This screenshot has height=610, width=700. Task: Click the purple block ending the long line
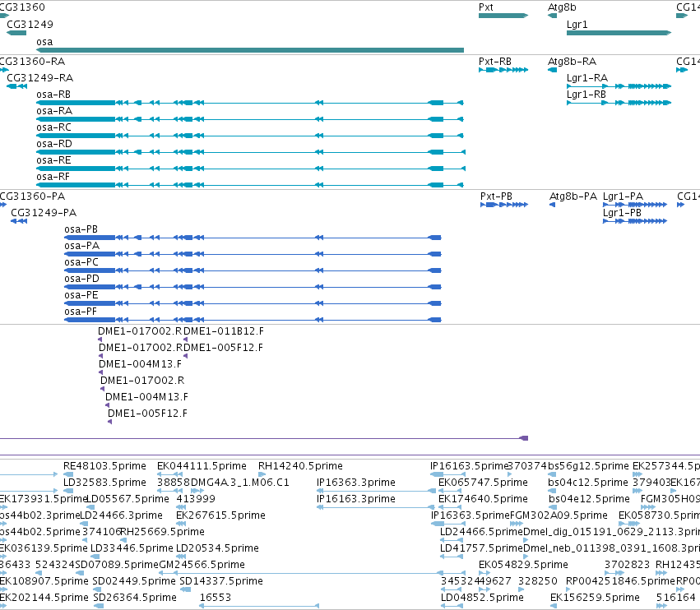coord(524,438)
